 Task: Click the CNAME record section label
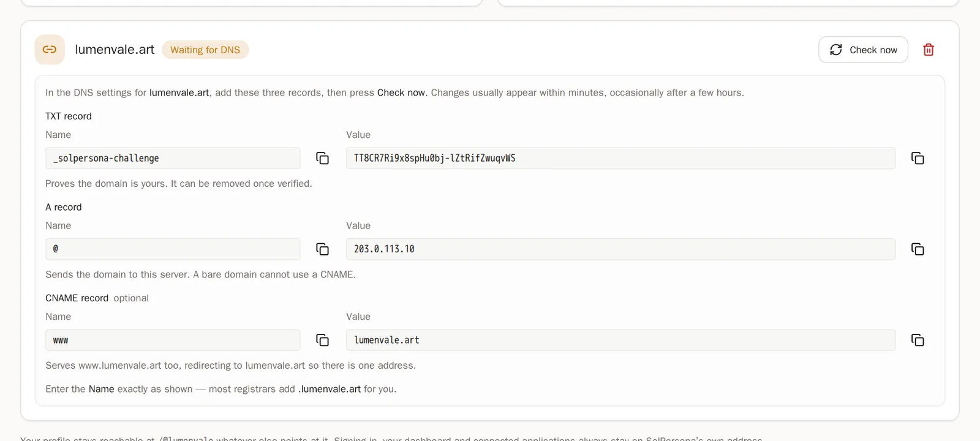click(x=77, y=298)
